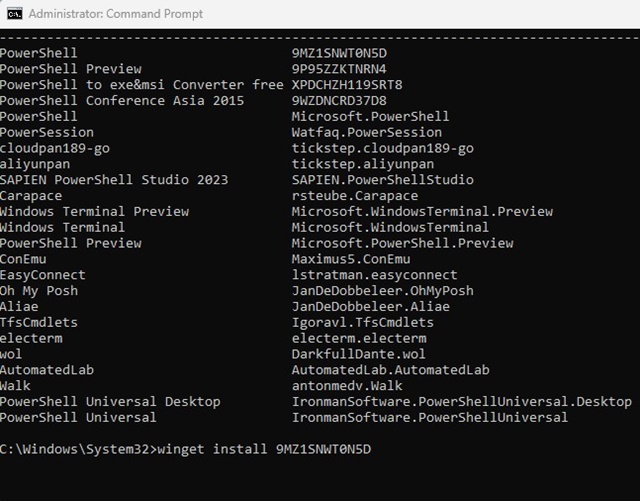Click the XPDCHZH119SRT8 package ID
The height and width of the screenshot is (501, 640).
(x=347, y=85)
